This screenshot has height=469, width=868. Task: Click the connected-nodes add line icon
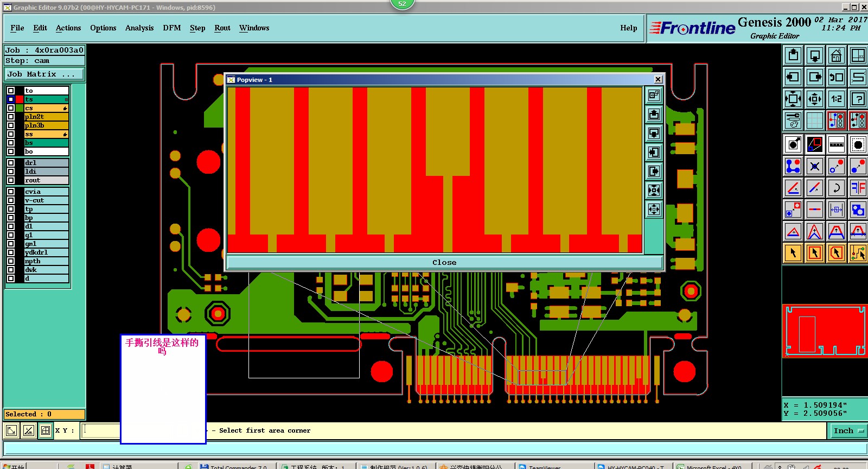(x=793, y=166)
